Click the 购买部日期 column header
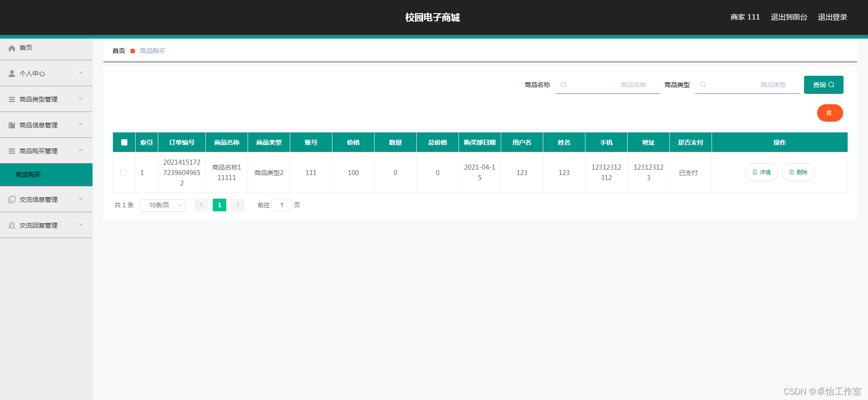 480,142
